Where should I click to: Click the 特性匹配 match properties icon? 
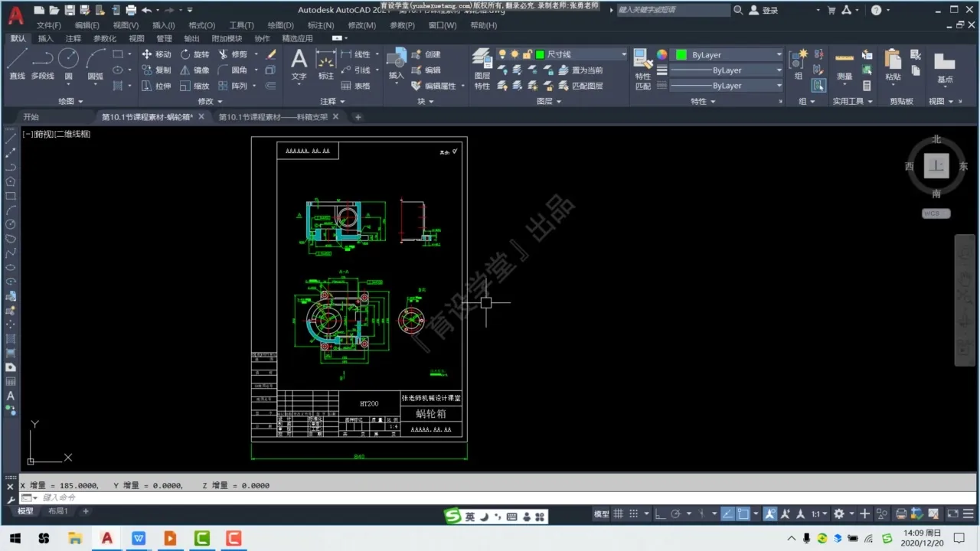(x=642, y=63)
